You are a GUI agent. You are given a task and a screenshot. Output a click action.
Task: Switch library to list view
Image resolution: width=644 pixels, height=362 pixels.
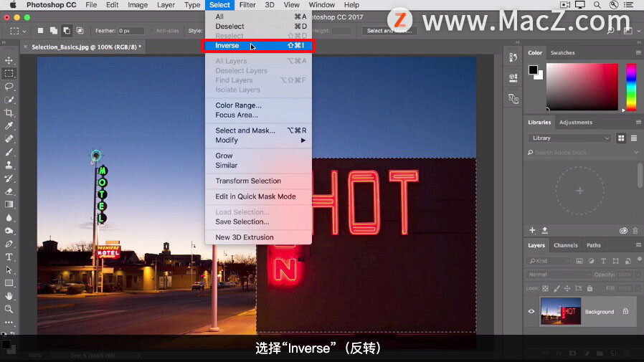pos(634,138)
